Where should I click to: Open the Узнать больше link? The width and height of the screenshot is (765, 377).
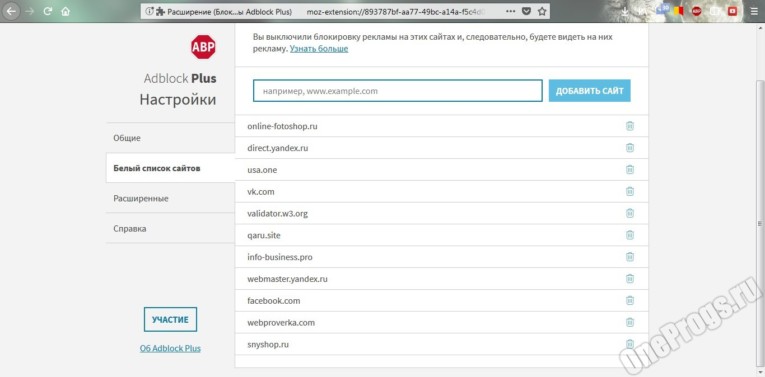tap(319, 49)
